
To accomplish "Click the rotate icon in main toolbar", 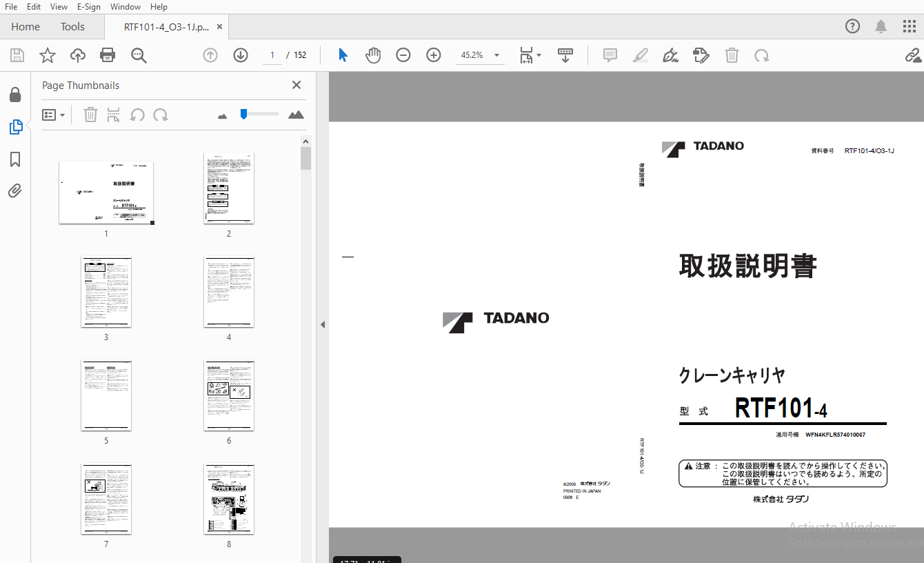I will point(761,55).
